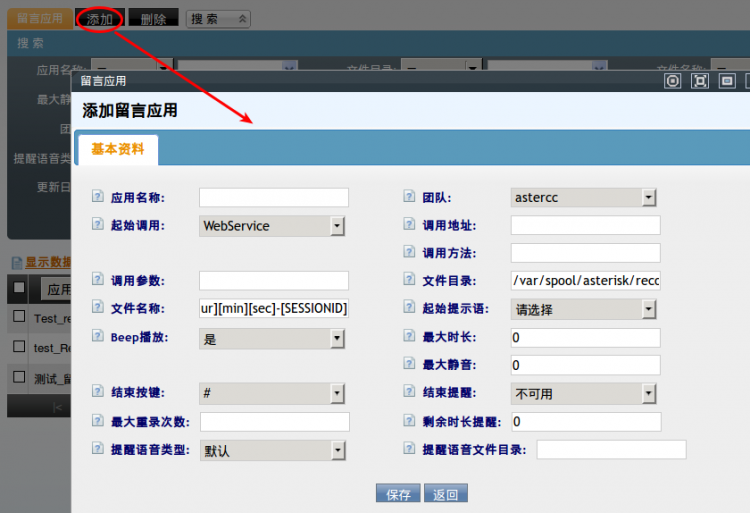Viewport: 750px width, 513px height.
Task: Click the help icon beside Beep播放
Action: click(x=98, y=337)
